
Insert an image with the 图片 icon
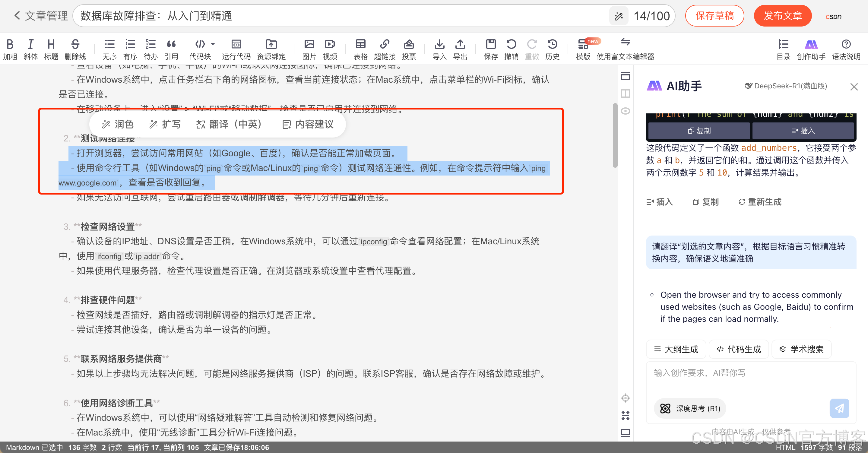click(309, 44)
